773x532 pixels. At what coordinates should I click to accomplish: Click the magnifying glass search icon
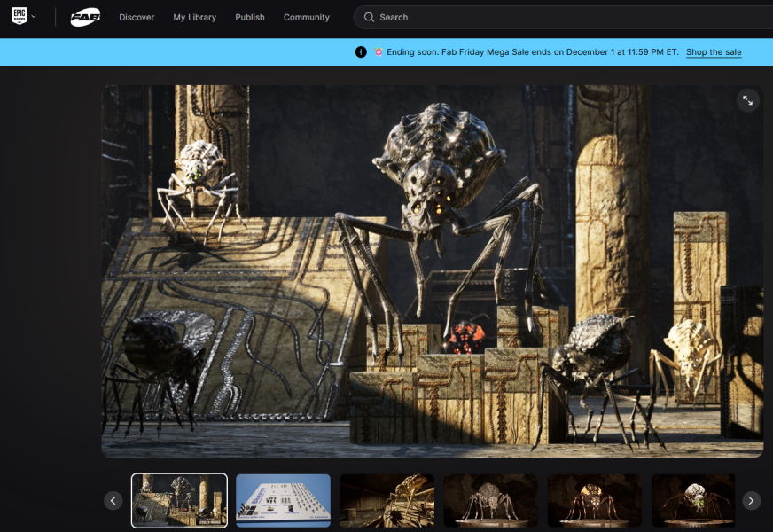[x=370, y=17]
